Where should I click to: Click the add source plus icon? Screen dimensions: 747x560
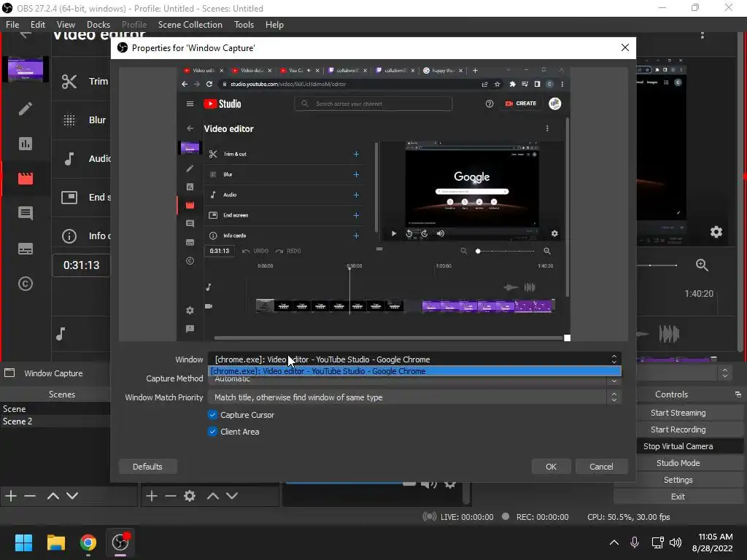tap(152, 496)
